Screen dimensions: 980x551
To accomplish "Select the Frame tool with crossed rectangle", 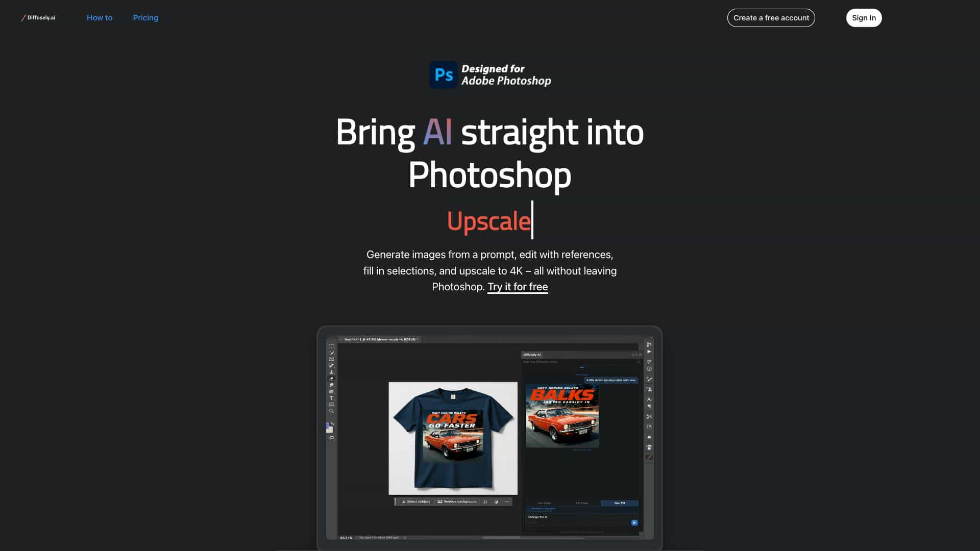I will pos(331,359).
